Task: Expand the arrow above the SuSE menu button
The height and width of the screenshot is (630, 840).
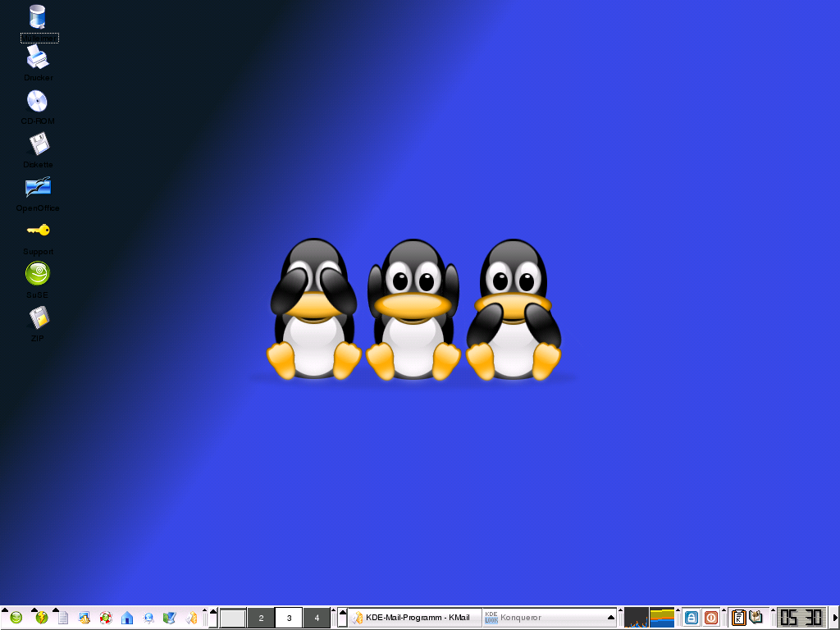Action: (x=5, y=609)
